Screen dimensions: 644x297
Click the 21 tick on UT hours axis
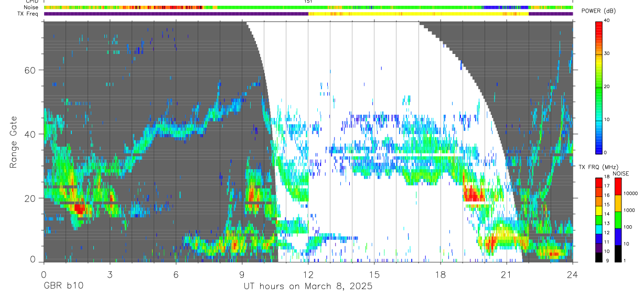click(x=507, y=273)
